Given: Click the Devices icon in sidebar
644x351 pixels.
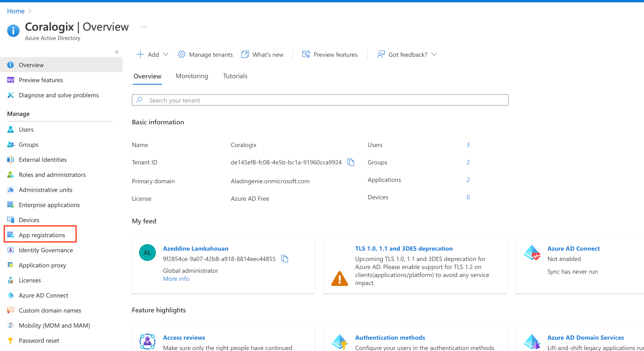Looking at the screenshot, I should pos(10,220).
